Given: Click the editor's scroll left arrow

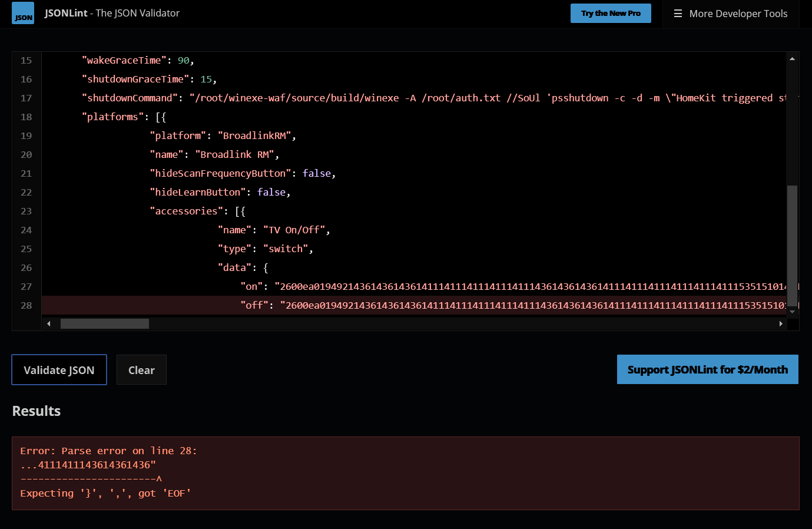Looking at the screenshot, I should [x=48, y=323].
